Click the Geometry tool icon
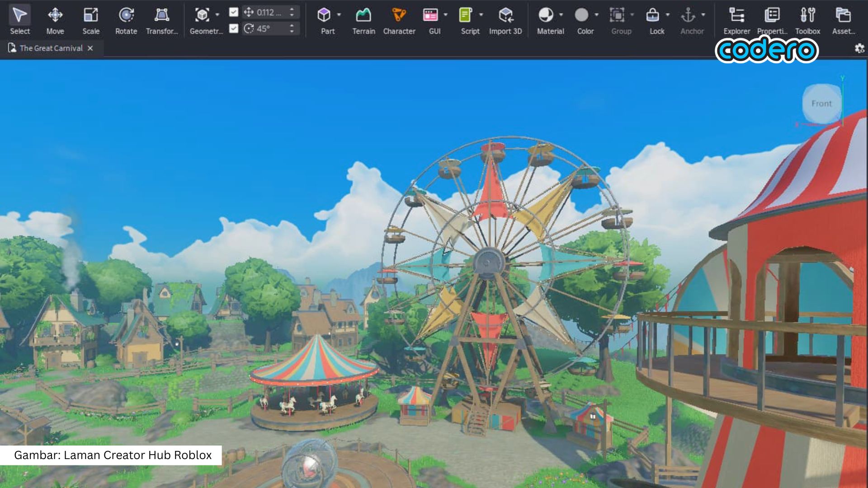The width and height of the screenshot is (868, 488). coord(202,15)
